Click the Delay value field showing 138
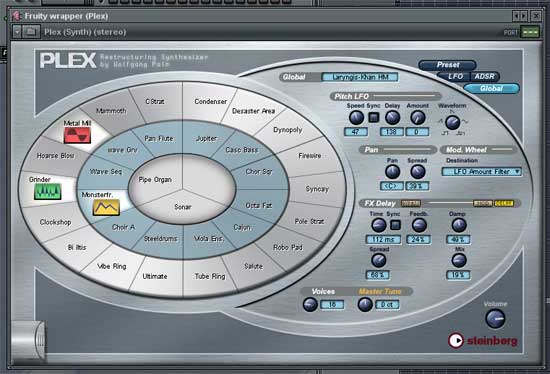 391,132
